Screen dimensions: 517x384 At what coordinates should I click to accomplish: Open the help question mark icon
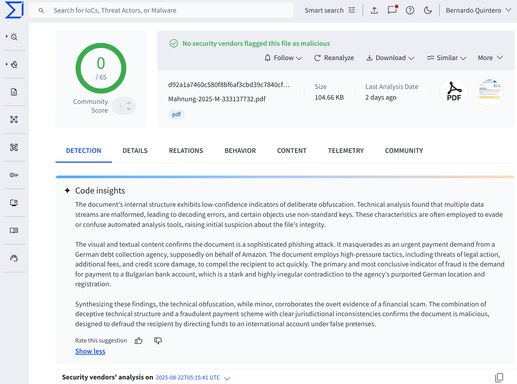410,10
